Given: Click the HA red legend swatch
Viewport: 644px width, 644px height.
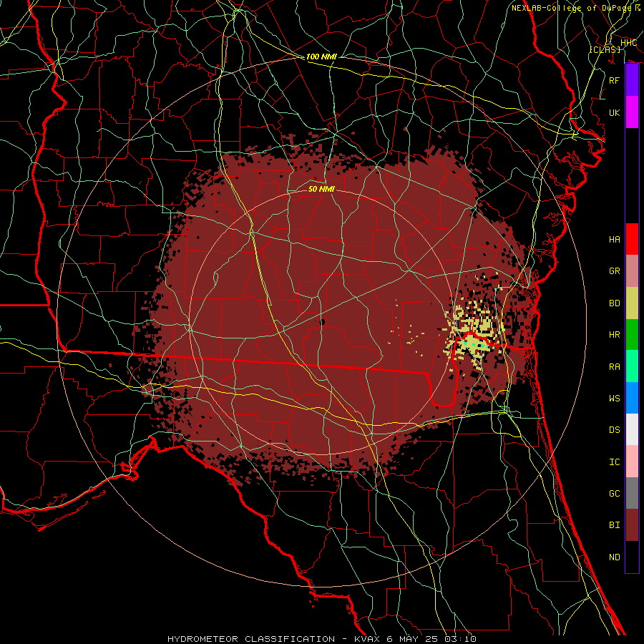Looking at the screenshot, I should click(x=632, y=239).
